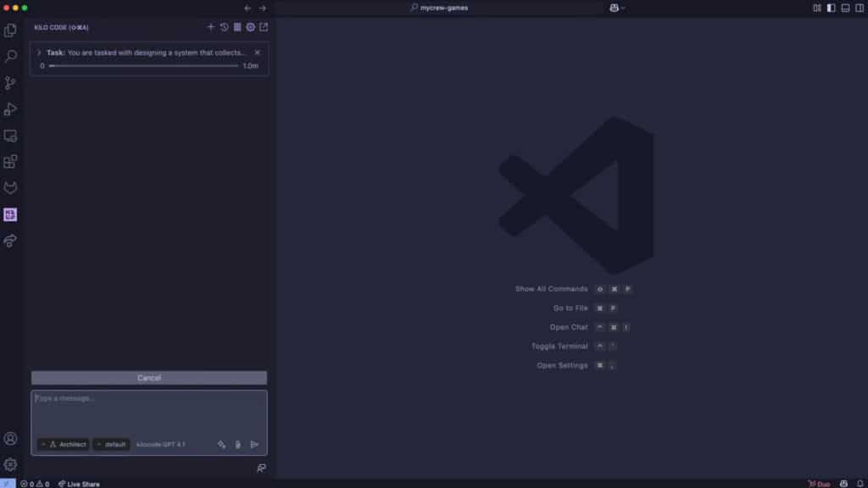Open notifications bell in status bar
This screenshot has height=488, width=868.
860,484
